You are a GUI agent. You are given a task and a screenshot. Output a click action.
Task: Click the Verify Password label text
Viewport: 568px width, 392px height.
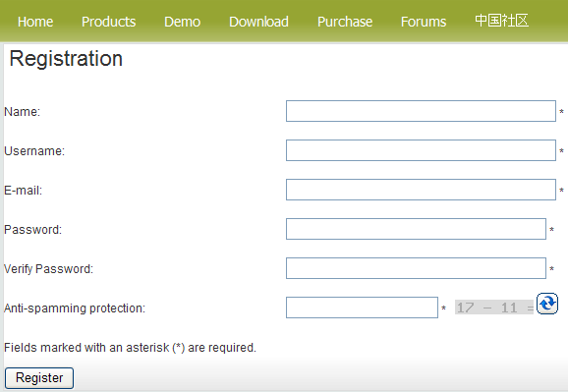48,269
